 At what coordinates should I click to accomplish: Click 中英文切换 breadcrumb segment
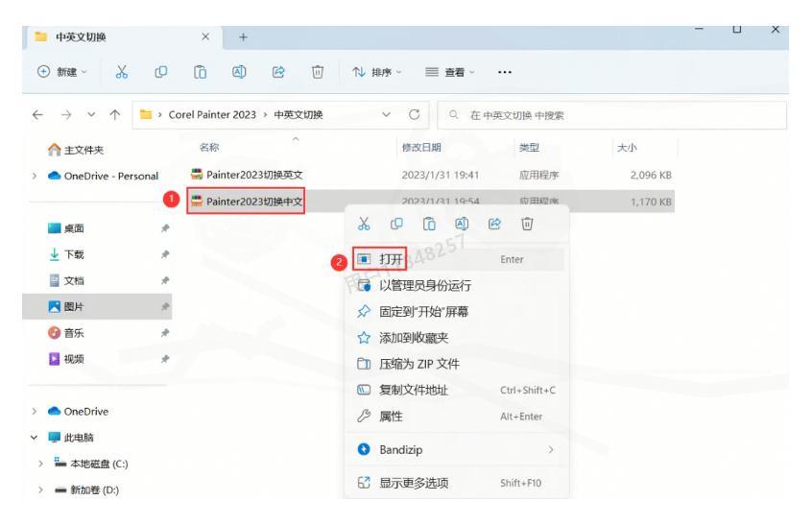pos(299,115)
